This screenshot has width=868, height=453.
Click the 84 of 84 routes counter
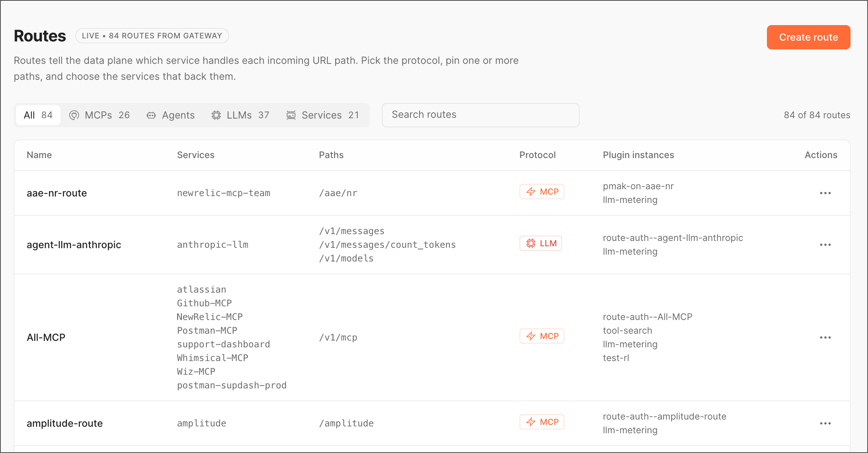pos(817,115)
